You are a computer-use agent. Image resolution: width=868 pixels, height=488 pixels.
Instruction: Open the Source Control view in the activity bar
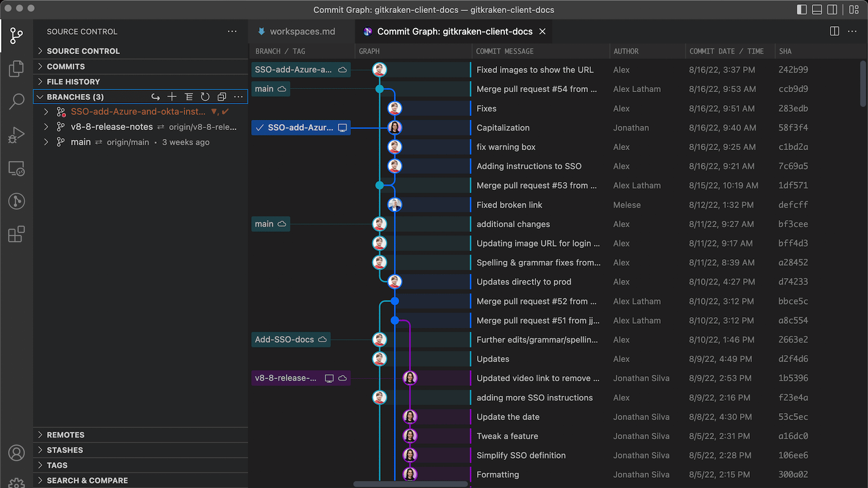[16, 36]
